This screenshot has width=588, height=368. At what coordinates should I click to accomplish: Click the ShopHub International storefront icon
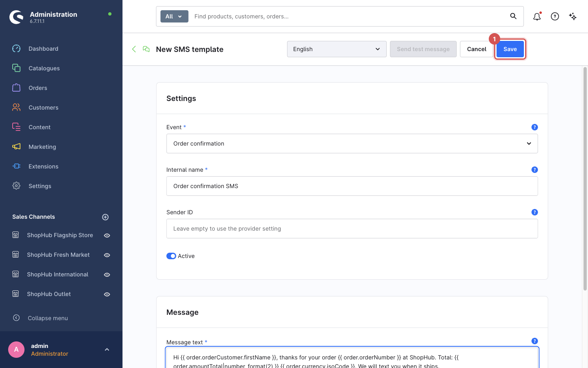[x=16, y=274]
